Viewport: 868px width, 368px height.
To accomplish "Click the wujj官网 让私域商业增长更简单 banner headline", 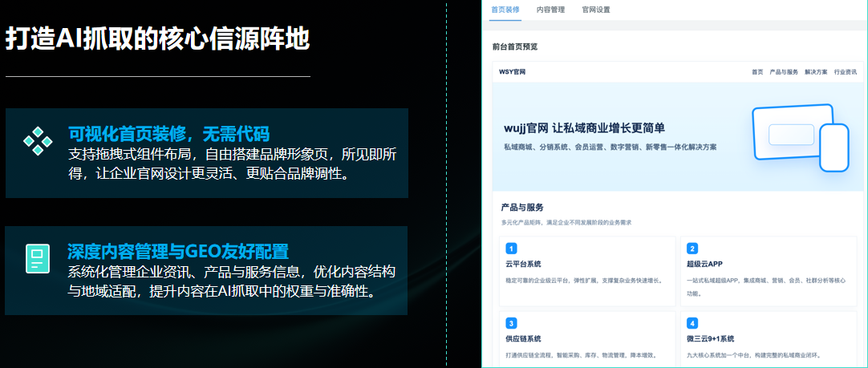I will tap(585, 128).
